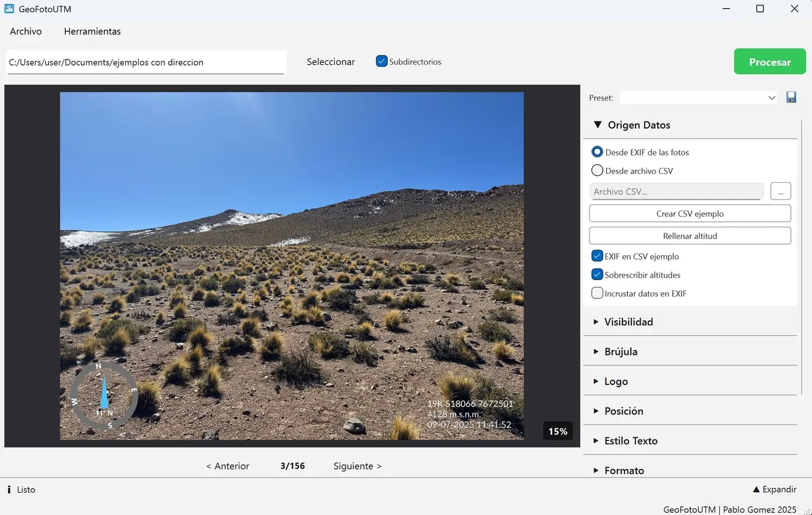
Task: Open the Preset dropdown
Action: pos(700,97)
